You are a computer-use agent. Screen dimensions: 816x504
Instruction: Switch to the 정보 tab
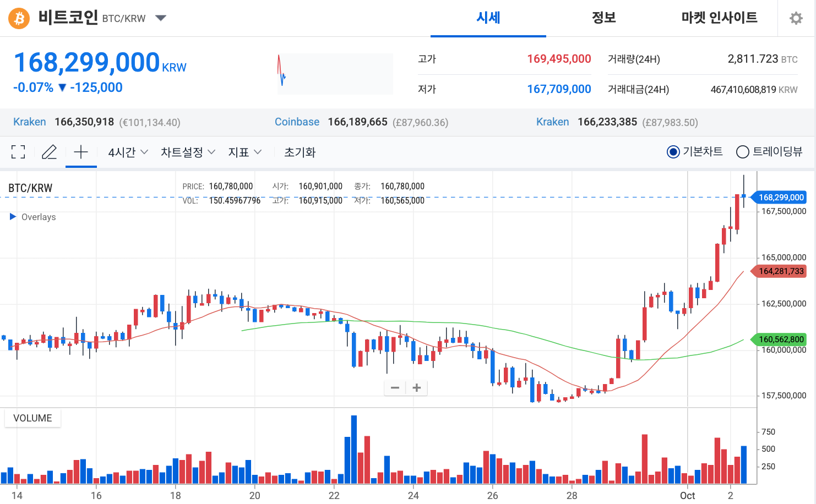coord(604,18)
